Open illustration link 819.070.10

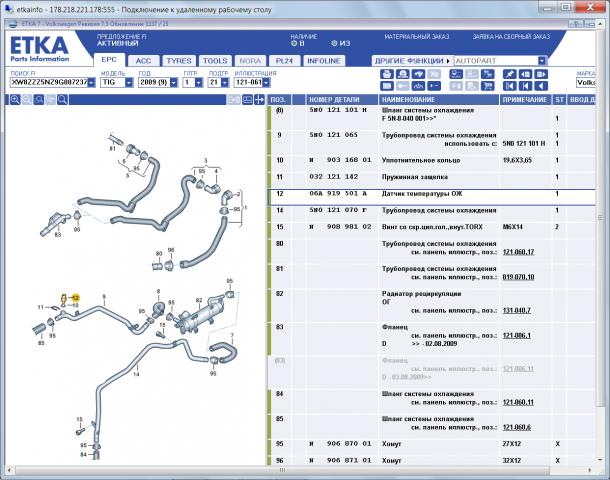[518, 277]
